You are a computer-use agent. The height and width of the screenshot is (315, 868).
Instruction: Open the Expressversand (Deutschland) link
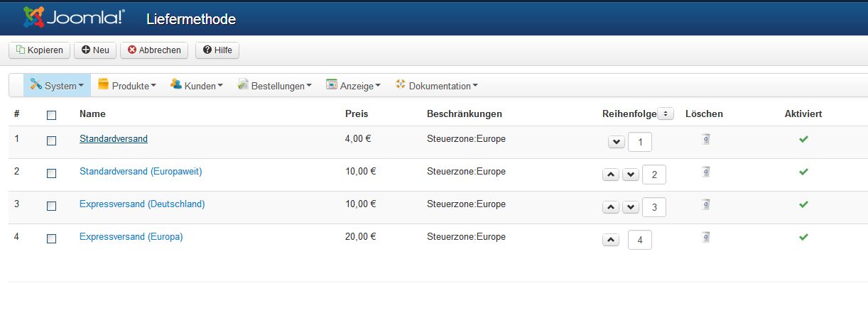pyautogui.click(x=142, y=204)
